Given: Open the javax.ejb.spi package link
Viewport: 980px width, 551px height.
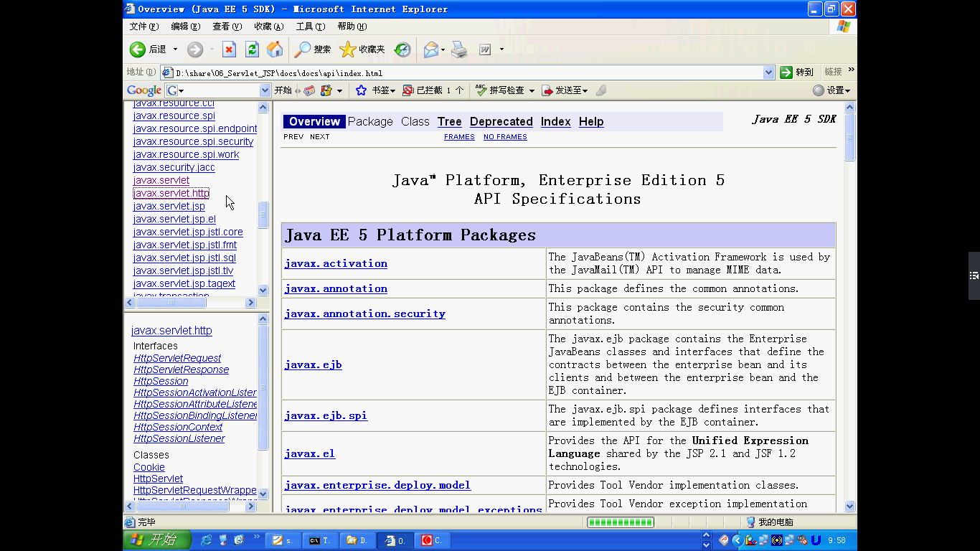Looking at the screenshot, I should (326, 415).
